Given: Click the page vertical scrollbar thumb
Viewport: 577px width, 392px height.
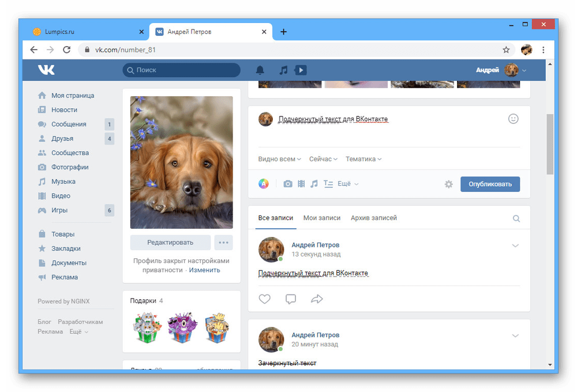Looking at the screenshot, I should 550,144.
